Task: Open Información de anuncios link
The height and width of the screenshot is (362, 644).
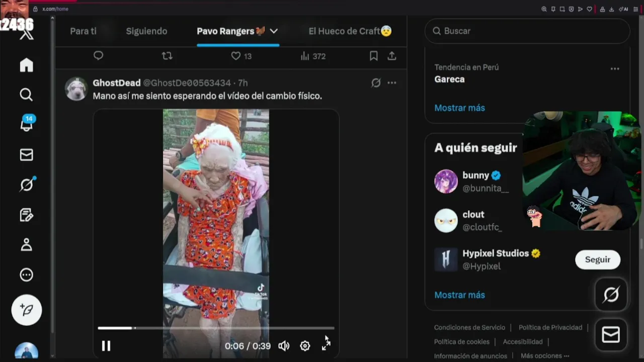Action: (x=470, y=356)
